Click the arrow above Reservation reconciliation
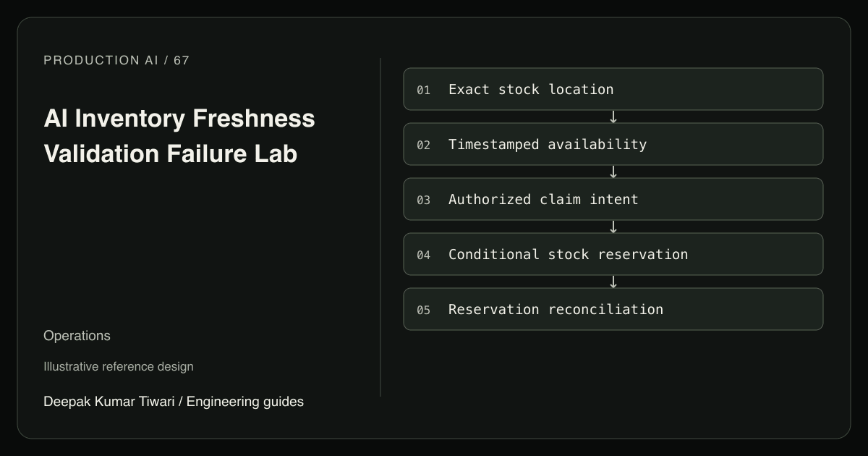 [613, 282]
